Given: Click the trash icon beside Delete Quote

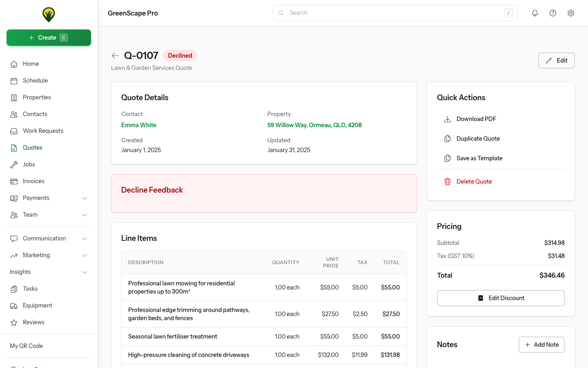Looking at the screenshot, I should coord(448,181).
